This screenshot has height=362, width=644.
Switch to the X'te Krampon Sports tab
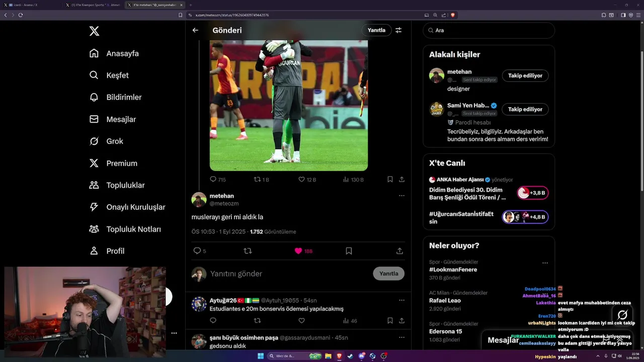[93, 5]
